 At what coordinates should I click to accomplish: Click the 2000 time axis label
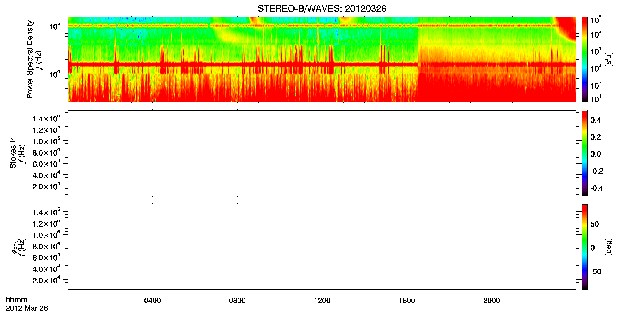click(x=491, y=301)
